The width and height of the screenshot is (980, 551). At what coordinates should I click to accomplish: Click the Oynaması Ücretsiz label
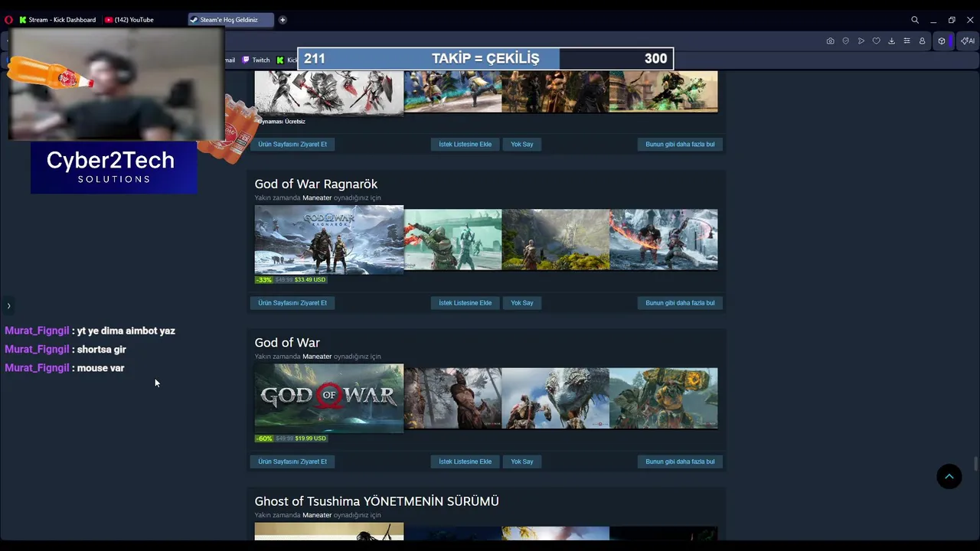(282, 122)
